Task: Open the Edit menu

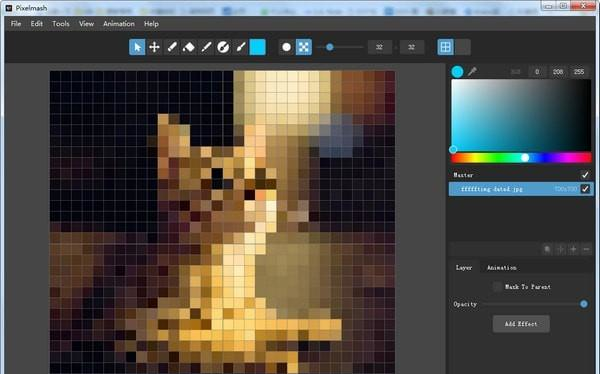Action: click(x=37, y=24)
